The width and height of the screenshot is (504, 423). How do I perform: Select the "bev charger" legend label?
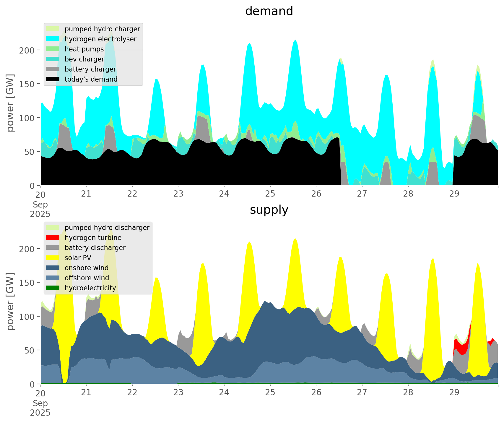click(x=84, y=59)
